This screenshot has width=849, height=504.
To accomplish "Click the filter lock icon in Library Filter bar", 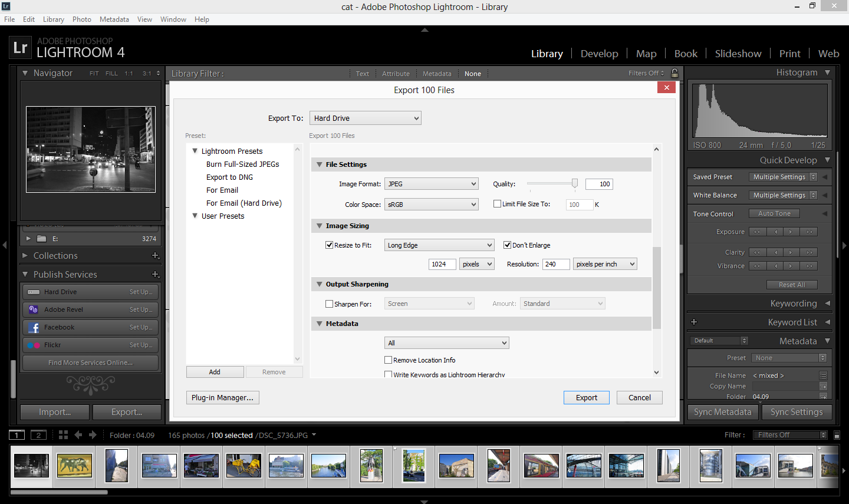I will tap(674, 73).
